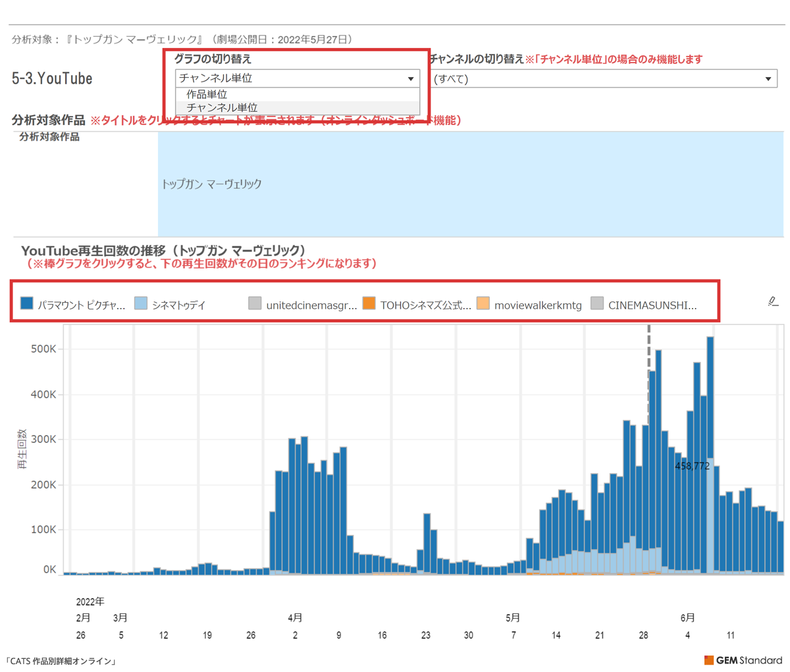Click the highlighter pencil icon beside the legend
The image size is (790, 672).
pyautogui.click(x=773, y=301)
